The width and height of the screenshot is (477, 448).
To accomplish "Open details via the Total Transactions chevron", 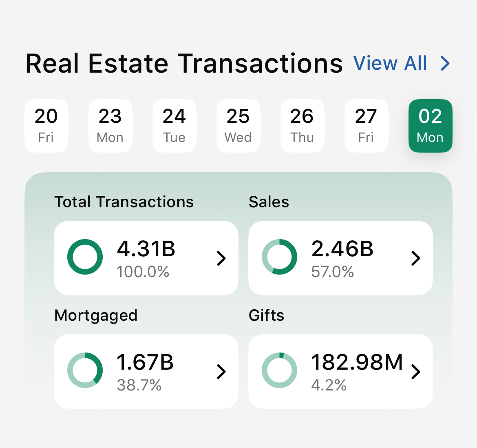I will pos(221,258).
